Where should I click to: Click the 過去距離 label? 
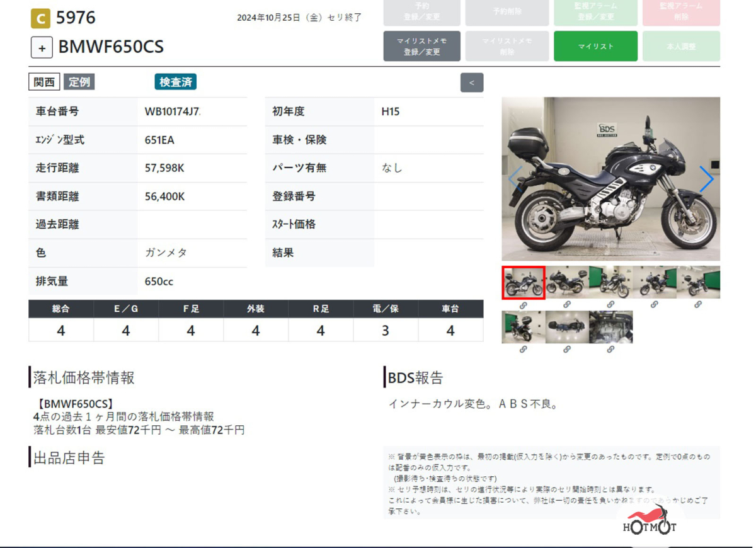(57, 224)
